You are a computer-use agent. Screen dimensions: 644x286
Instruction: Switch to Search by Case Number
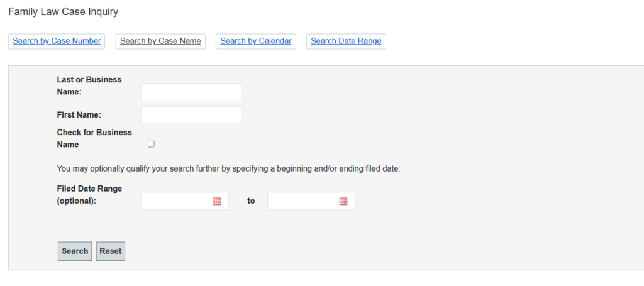pos(57,41)
